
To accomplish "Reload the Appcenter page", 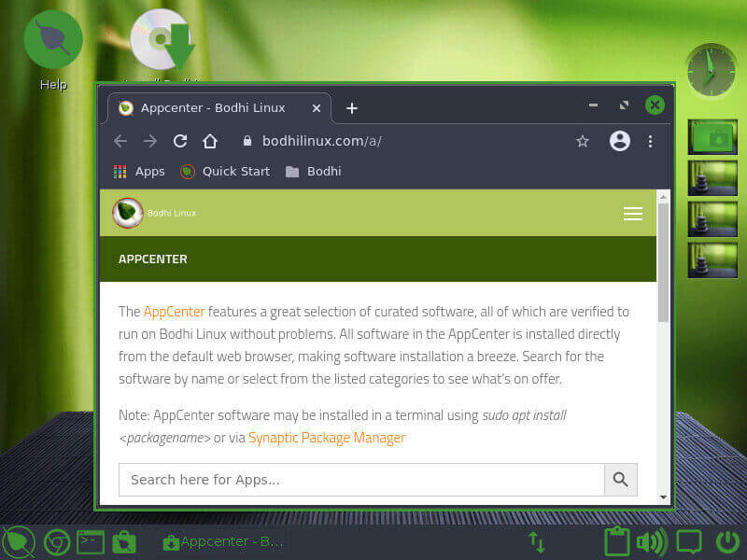I will [x=180, y=141].
